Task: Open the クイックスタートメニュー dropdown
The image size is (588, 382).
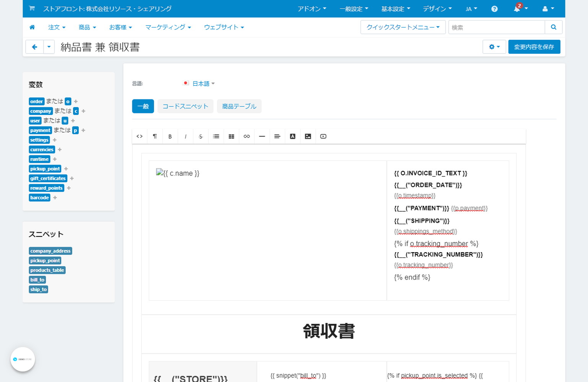Action: tap(403, 27)
